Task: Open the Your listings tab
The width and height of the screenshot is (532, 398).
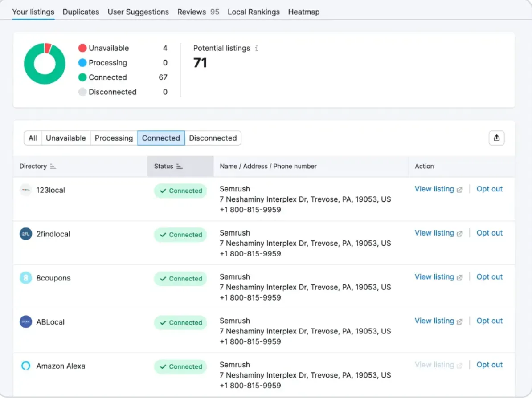Action: [x=33, y=12]
